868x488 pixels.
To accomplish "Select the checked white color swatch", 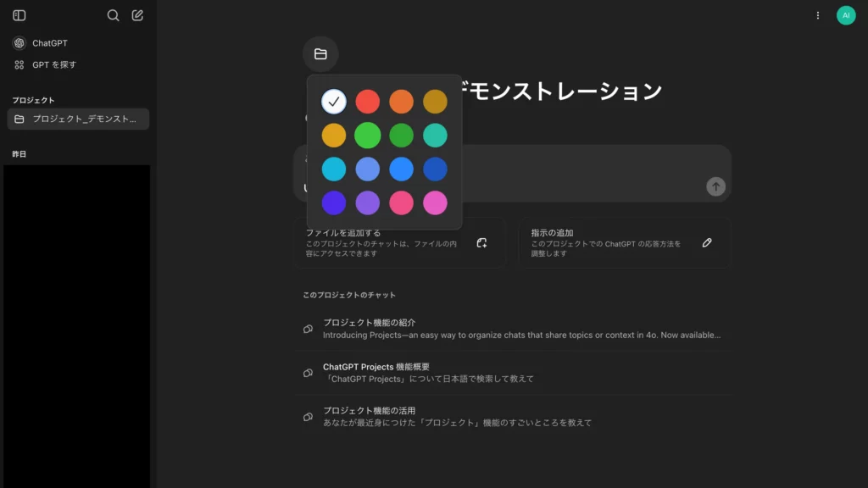I will [334, 102].
